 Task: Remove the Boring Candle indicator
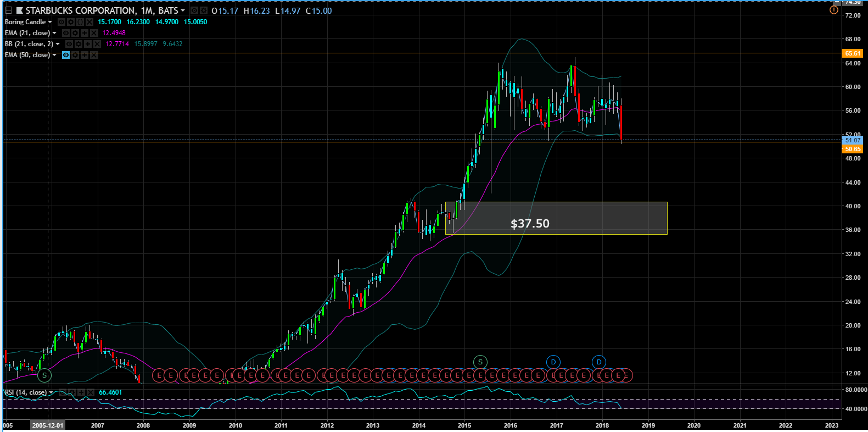89,22
